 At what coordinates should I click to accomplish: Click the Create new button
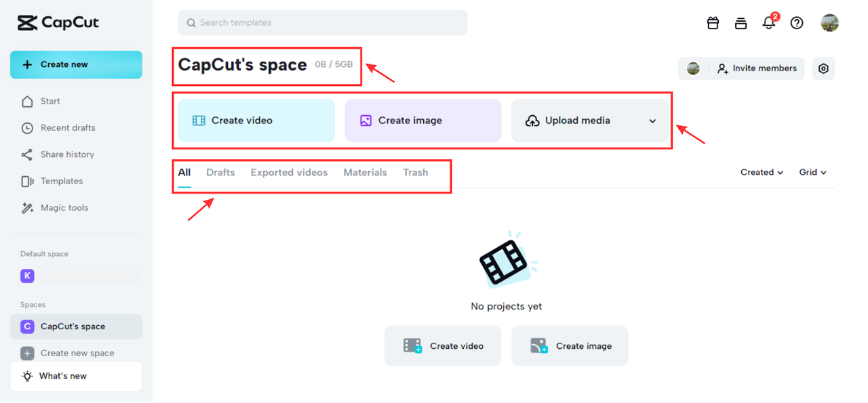(76, 64)
